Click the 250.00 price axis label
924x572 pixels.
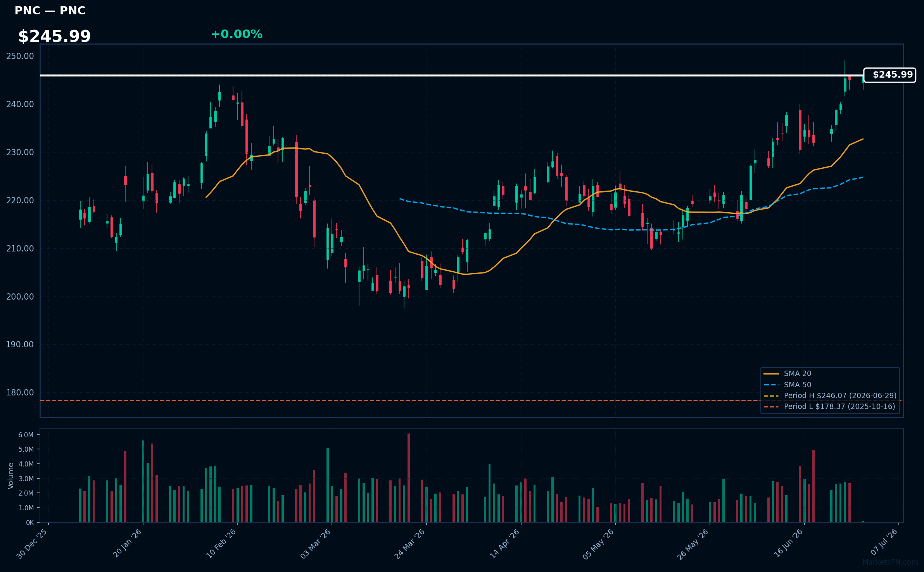[x=20, y=56]
